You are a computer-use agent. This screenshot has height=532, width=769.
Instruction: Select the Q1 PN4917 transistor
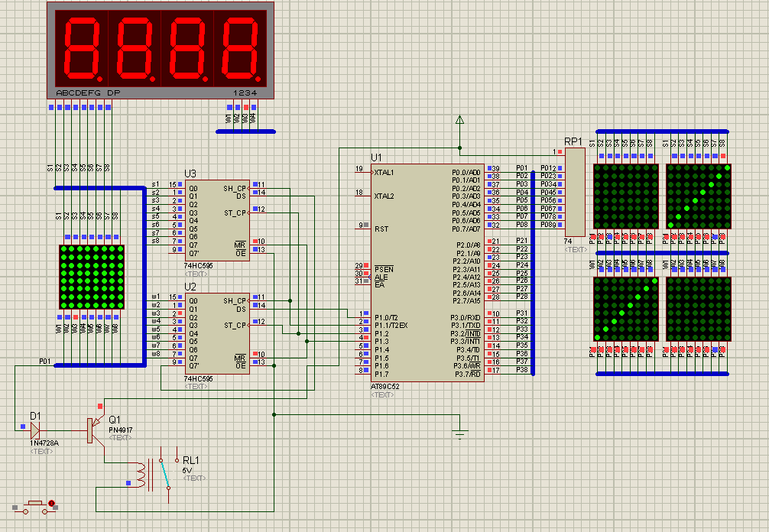[x=96, y=430]
